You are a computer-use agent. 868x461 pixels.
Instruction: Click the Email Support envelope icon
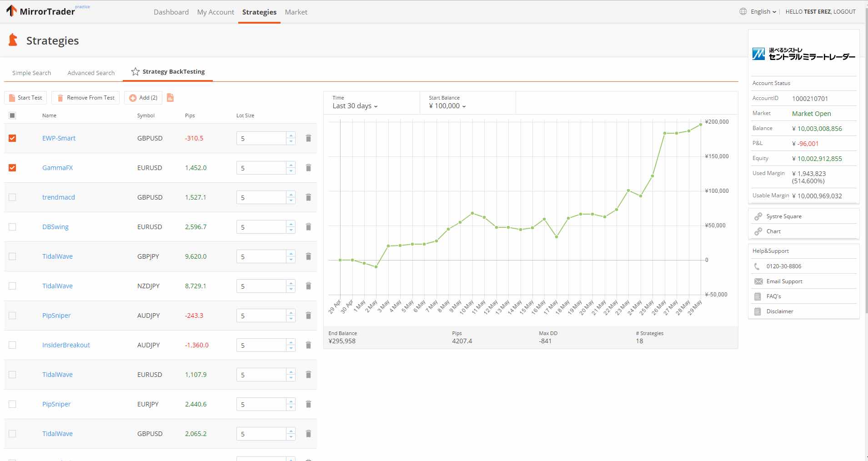pyautogui.click(x=758, y=281)
